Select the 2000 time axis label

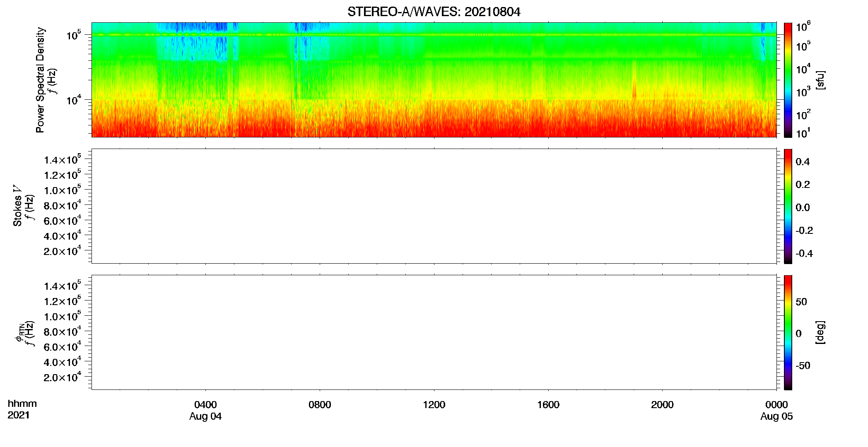[662, 405]
